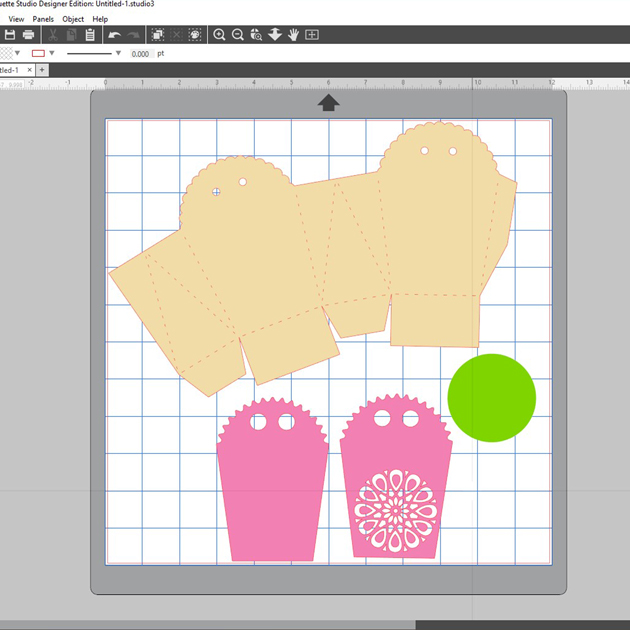Screen dimensions: 630x630
Task: Click the Undo arrow icon
Action: click(x=115, y=35)
